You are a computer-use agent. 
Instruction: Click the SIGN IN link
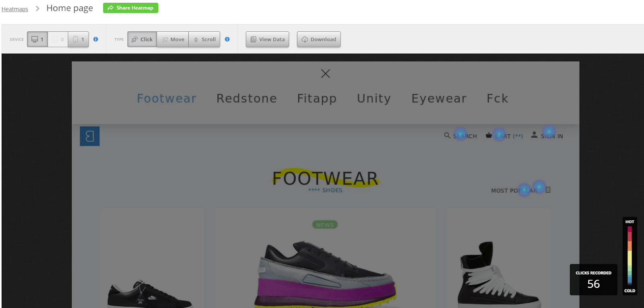tap(552, 136)
